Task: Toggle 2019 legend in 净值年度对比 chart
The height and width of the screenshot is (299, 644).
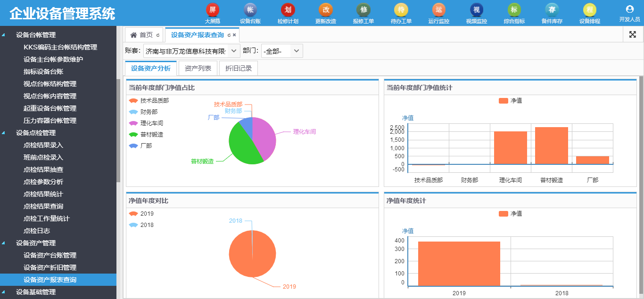Action: click(141, 214)
